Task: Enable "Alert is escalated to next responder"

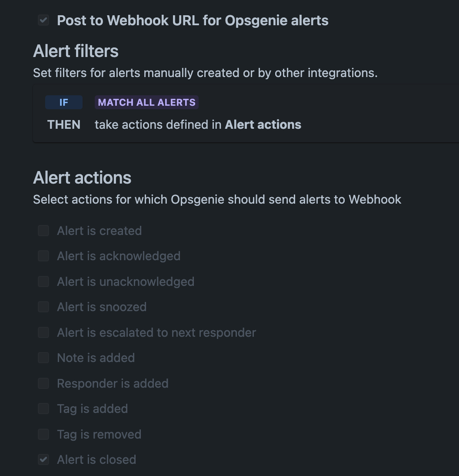Action: click(43, 333)
